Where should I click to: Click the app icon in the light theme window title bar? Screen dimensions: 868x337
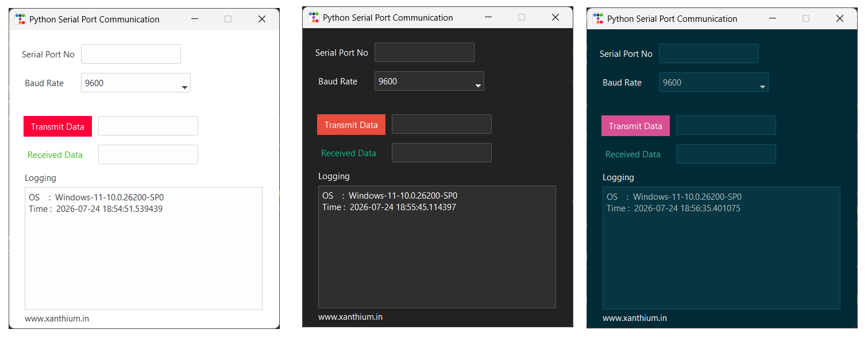(x=21, y=19)
